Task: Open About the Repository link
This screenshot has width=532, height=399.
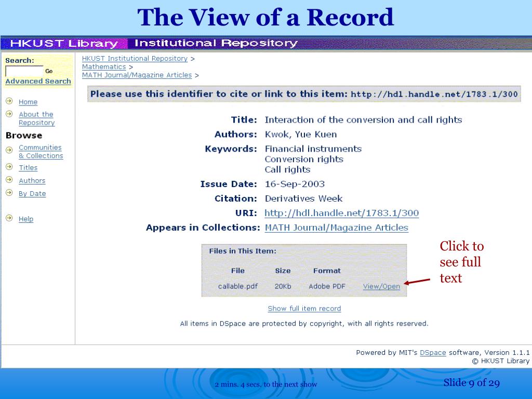Action: pos(37,118)
